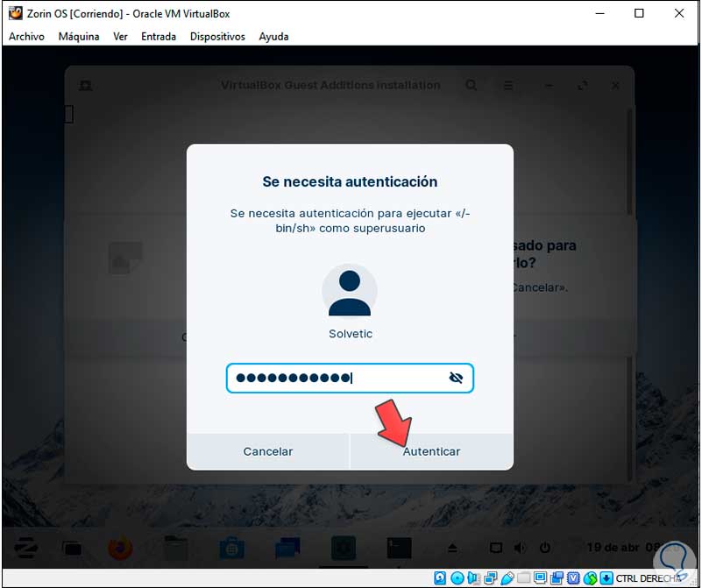Viewport: 702px width, 588px height.
Task: Open the Files folder taskbar icon
Action: click(x=175, y=549)
